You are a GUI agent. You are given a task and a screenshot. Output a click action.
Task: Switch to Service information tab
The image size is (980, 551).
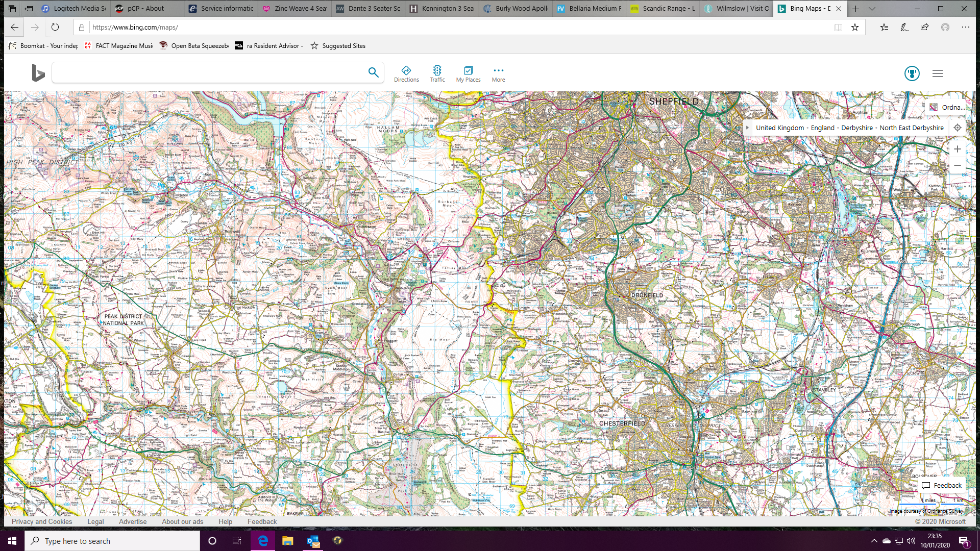click(220, 9)
